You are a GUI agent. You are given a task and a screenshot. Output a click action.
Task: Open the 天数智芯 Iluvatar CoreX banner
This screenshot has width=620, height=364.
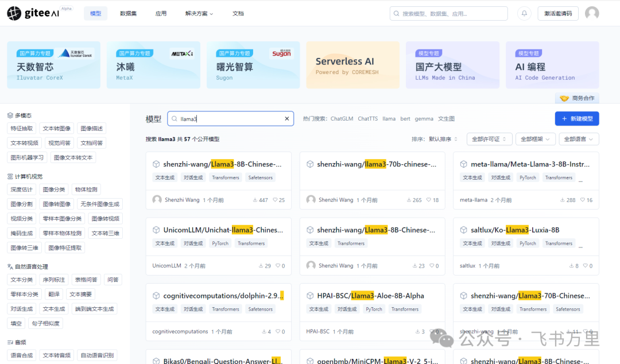(x=54, y=65)
